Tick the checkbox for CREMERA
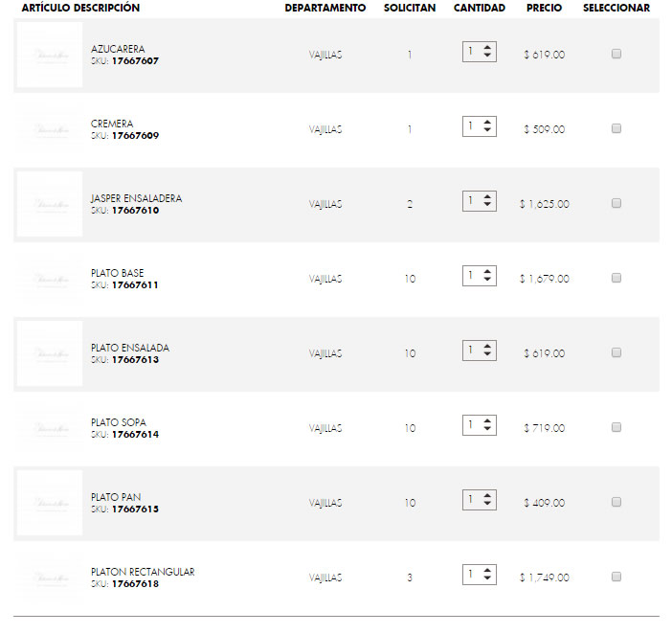 pyautogui.click(x=616, y=128)
